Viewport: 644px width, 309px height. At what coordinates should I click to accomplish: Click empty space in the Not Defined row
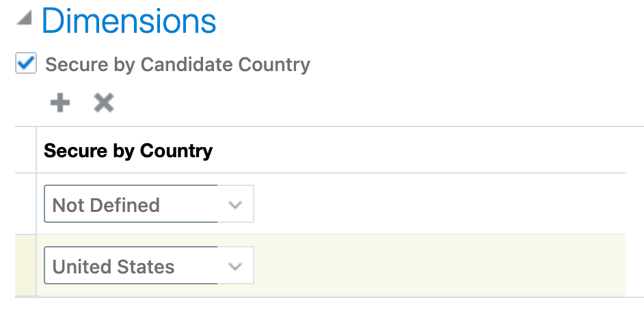pyautogui.click(x=438, y=204)
